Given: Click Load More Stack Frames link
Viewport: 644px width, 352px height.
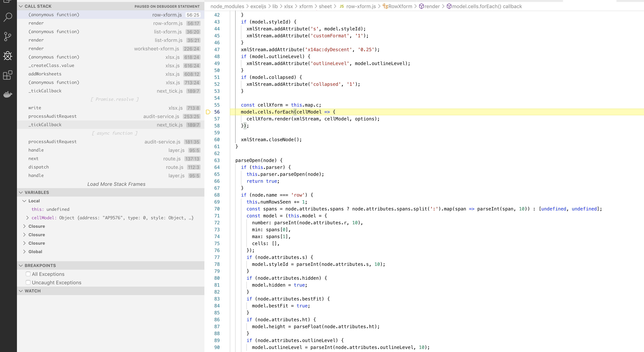Looking at the screenshot, I should click(x=116, y=184).
